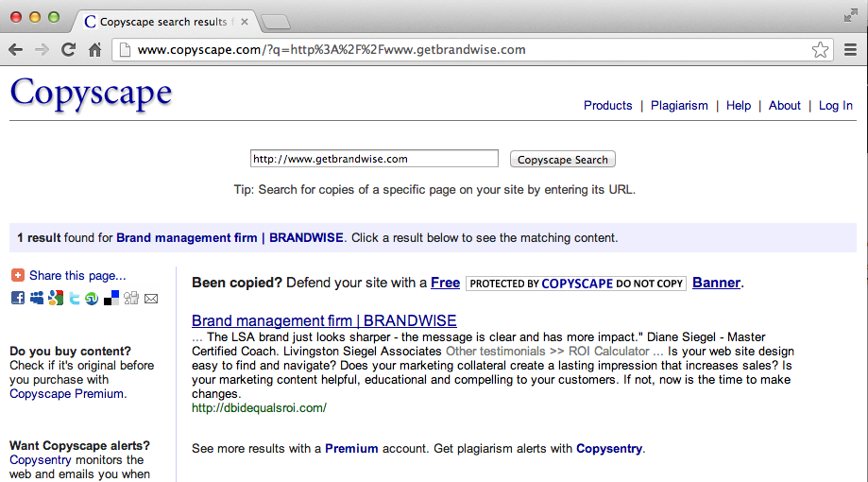The width and height of the screenshot is (868, 482).
Task: Click 'Want Copyscape alerts?' heading
Action: [79, 445]
